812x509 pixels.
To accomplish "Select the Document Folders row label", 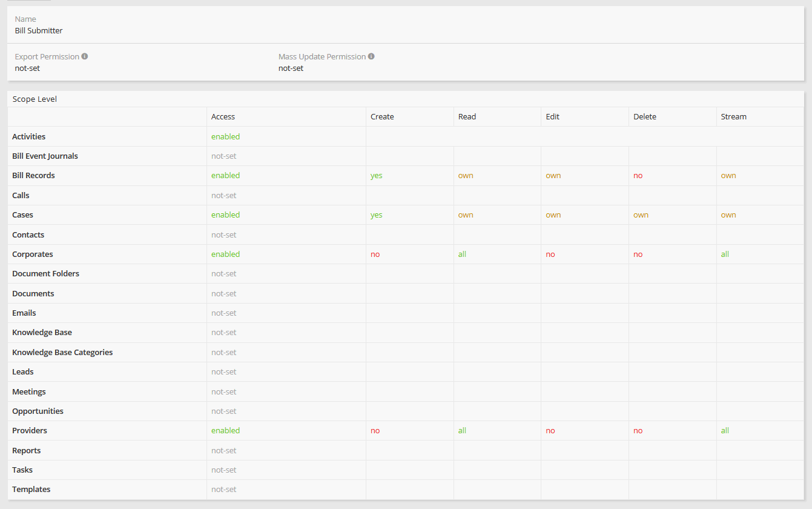I will click(x=45, y=274).
